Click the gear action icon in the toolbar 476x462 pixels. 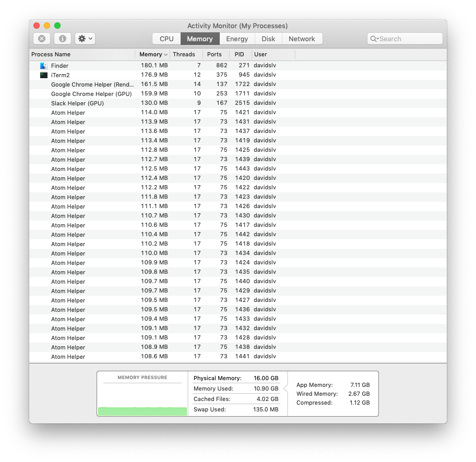[x=82, y=38]
